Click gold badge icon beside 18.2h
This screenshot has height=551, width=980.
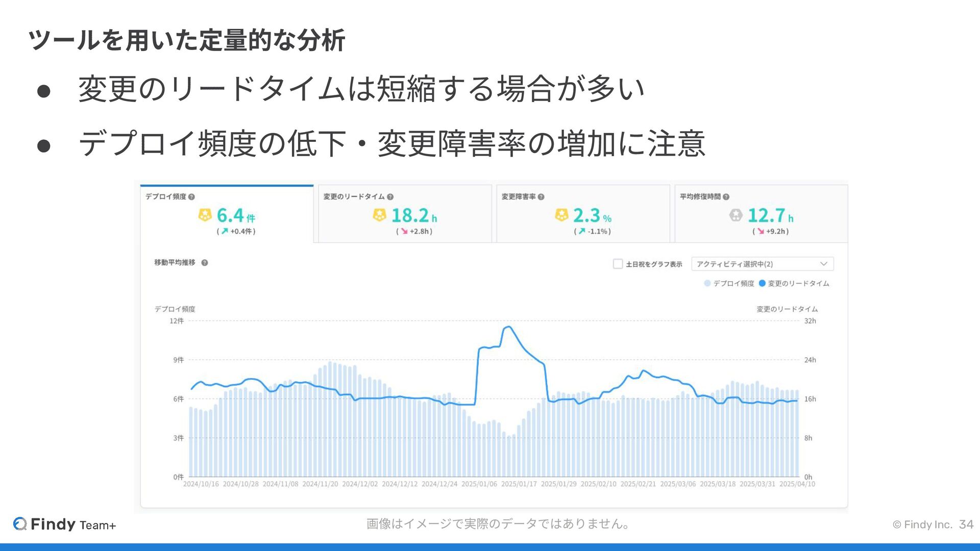click(x=379, y=215)
